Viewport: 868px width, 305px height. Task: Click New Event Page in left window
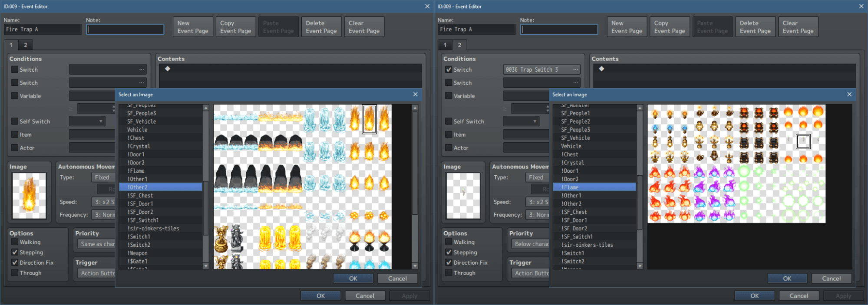(193, 27)
